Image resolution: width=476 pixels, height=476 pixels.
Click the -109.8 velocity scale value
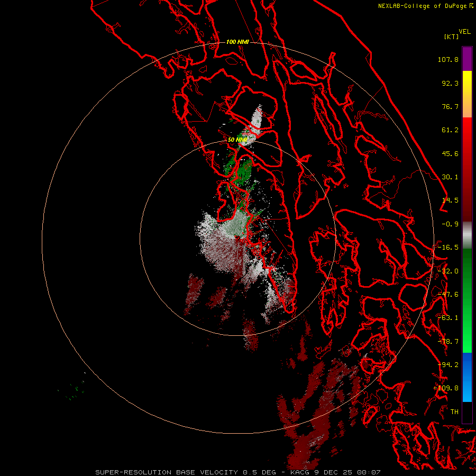(446, 388)
